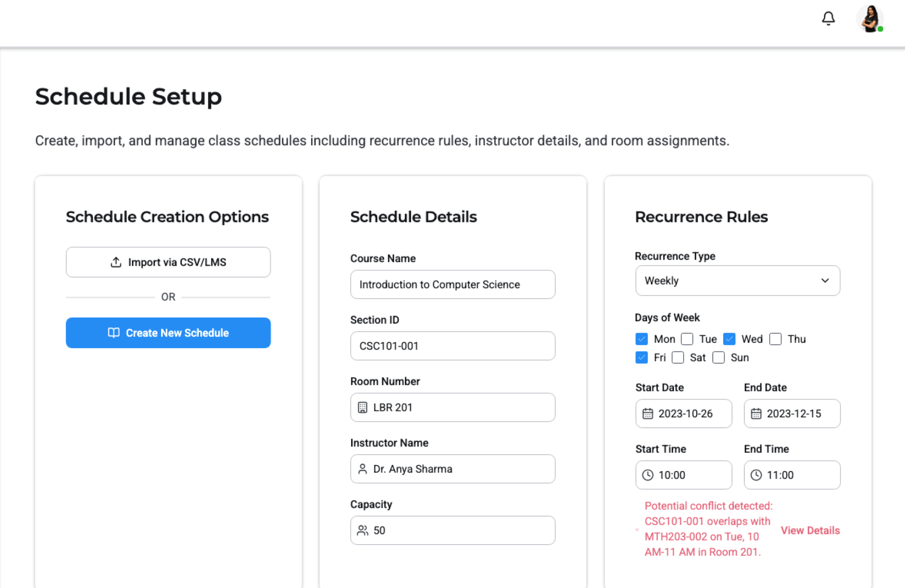Click the building icon in Room Number
Screen dimensions: 905x588
click(x=362, y=408)
